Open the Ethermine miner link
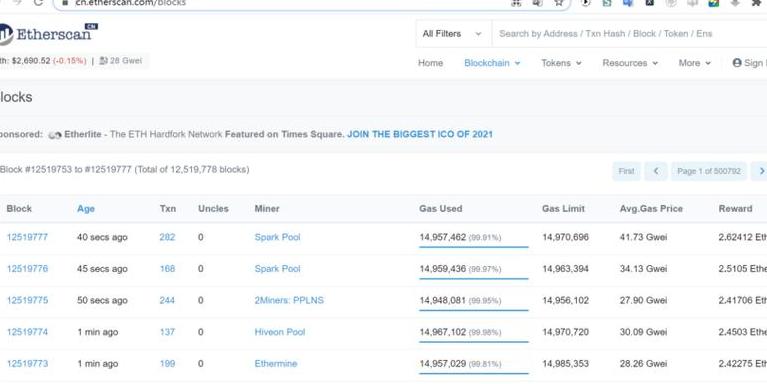The width and height of the screenshot is (767, 384). 276,363
